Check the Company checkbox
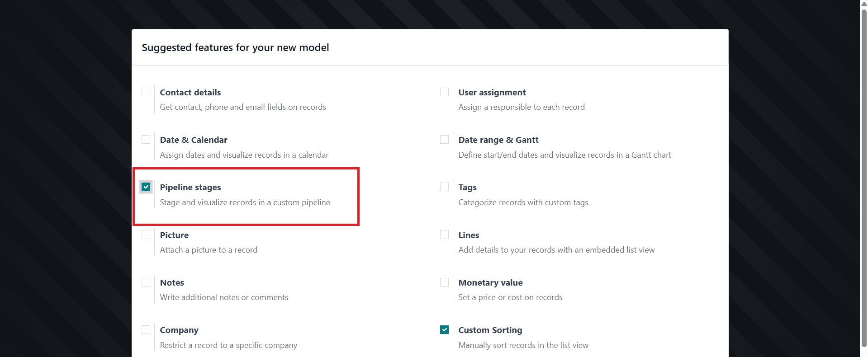868x357 pixels. 146,330
